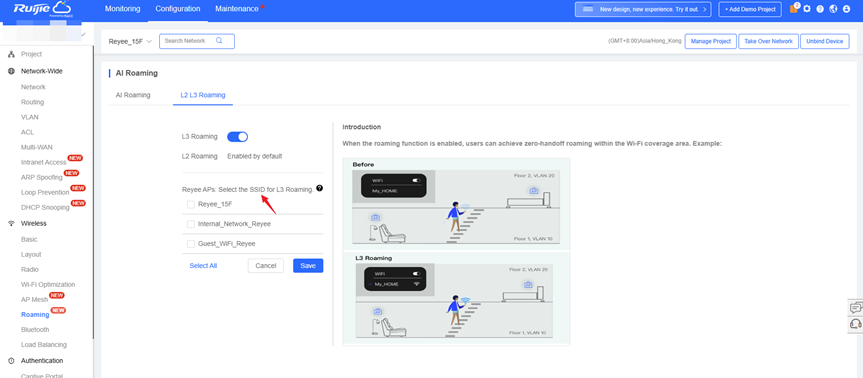Click the Manage Project button
Image resolution: width=863 pixels, height=378 pixels.
711,41
